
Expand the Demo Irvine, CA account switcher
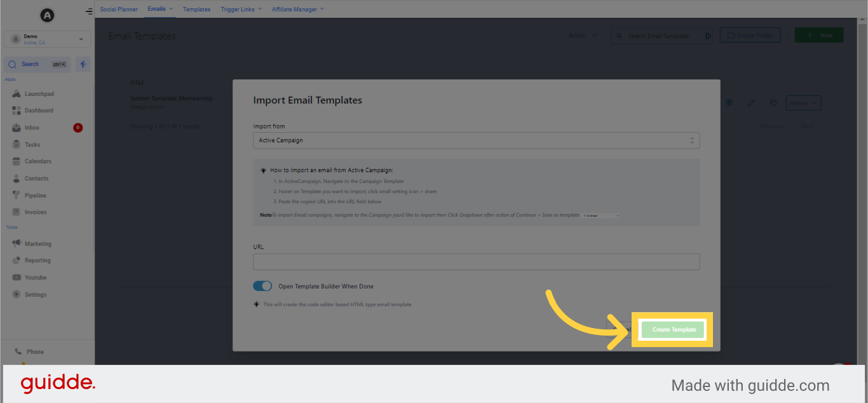(47, 39)
